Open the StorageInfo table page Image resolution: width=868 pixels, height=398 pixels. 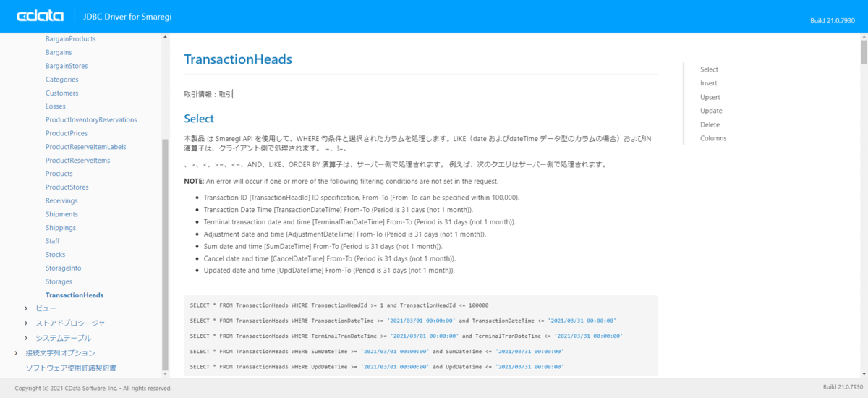click(63, 268)
